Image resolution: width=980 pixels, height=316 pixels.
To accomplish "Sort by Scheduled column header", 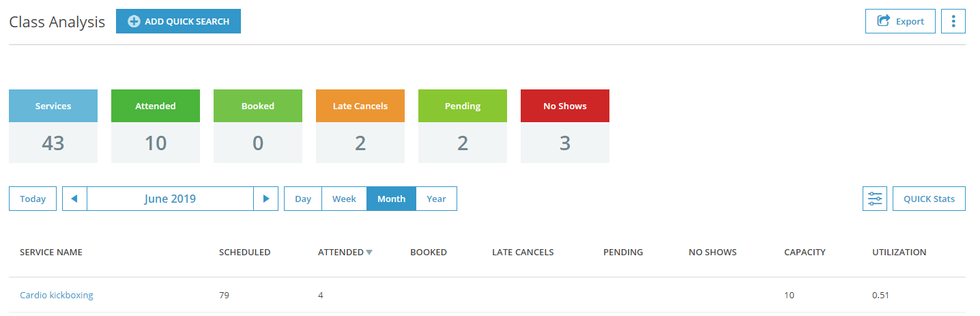I will coord(244,252).
